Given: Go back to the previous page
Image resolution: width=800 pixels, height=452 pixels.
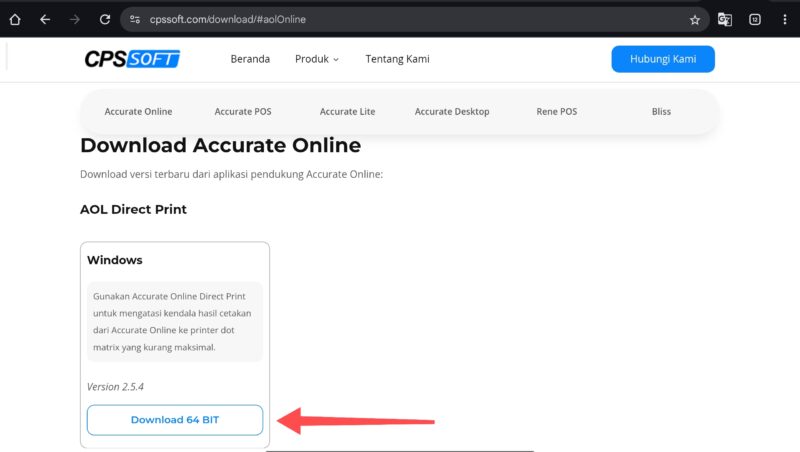Looking at the screenshot, I should tap(45, 19).
